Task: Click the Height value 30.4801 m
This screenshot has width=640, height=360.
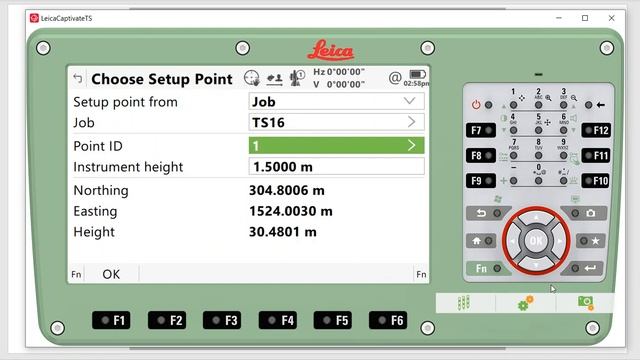Action: (x=282, y=232)
